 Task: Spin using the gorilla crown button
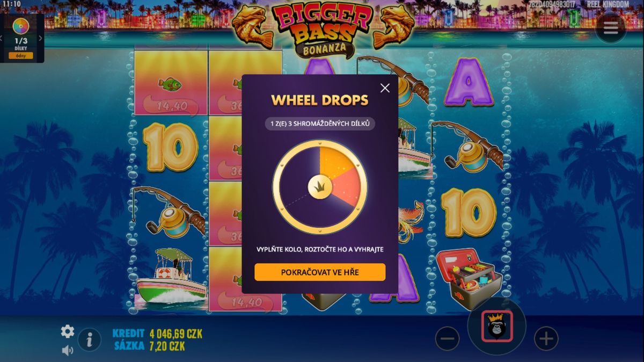click(x=496, y=326)
